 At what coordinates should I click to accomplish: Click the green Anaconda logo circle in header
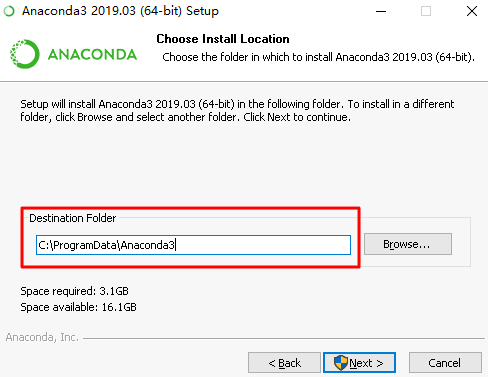pos(25,54)
